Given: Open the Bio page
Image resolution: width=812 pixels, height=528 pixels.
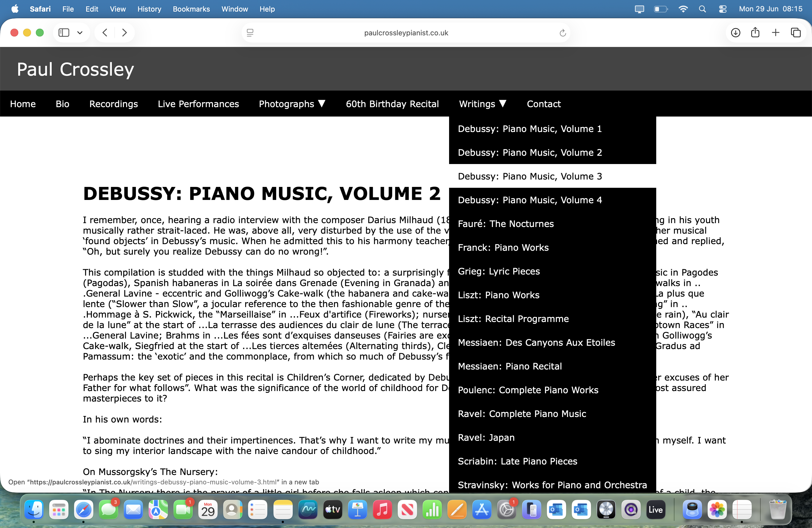Looking at the screenshot, I should pyautogui.click(x=62, y=104).
